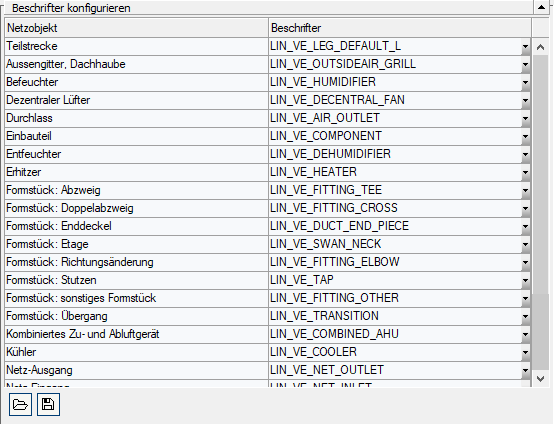Open the load configuration folder icon
The height and width of the screenshot is (425, 554).
point(20,404)
